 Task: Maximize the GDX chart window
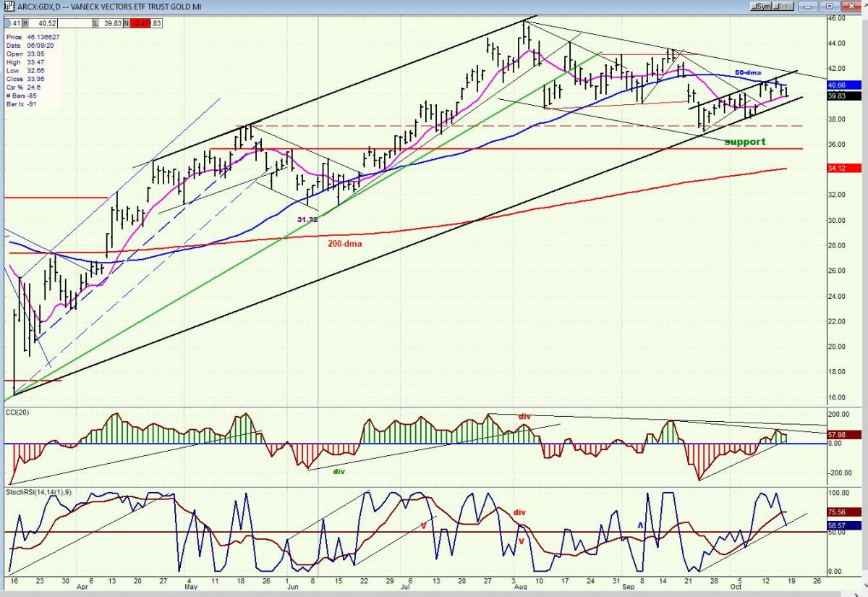click(x=830, y=7)
